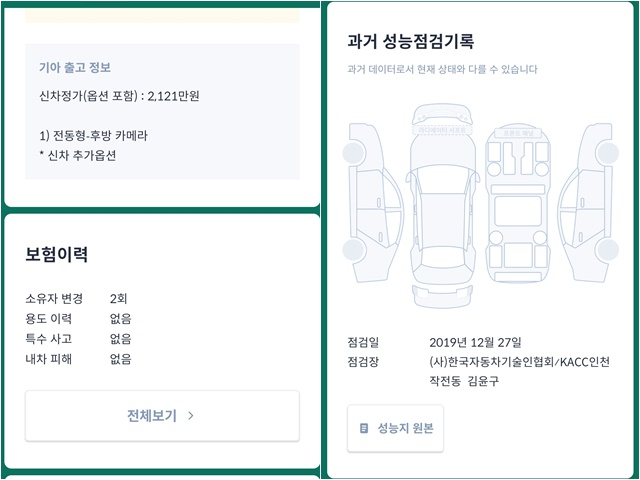Open the 성능지 원본 document button
The height and width of the screenshot is (480, 640).
click(x=395, y=428)
